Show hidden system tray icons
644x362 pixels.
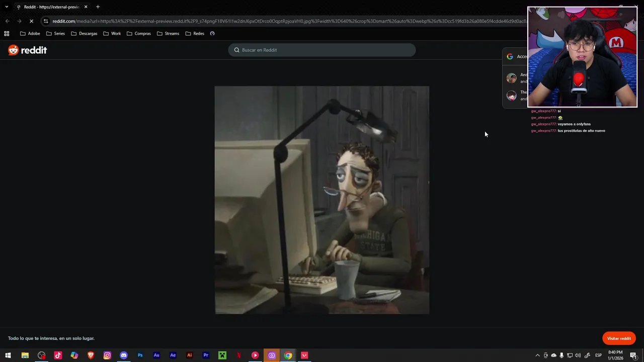point(537,355)
